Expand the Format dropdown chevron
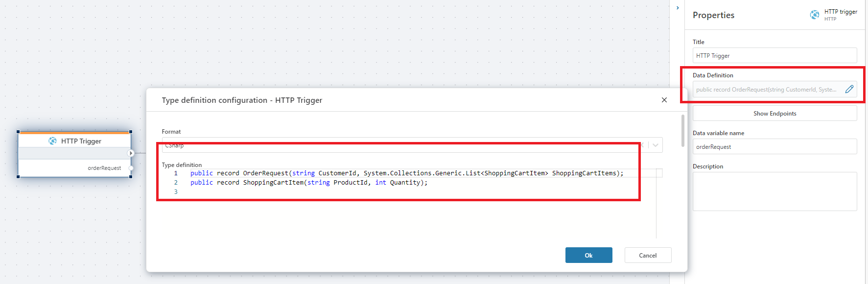This screenshot has width=868, height=284. [x=656, y=145]
